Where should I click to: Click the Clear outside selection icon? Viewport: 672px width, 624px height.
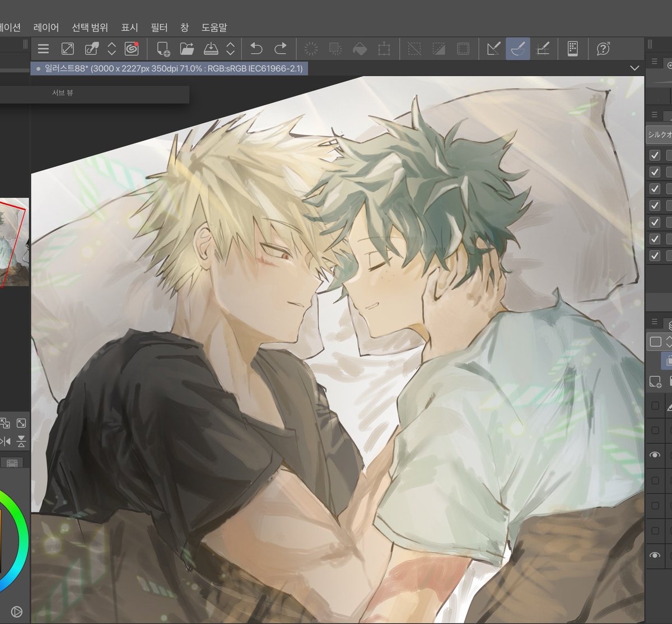click(x=335, y=49)
